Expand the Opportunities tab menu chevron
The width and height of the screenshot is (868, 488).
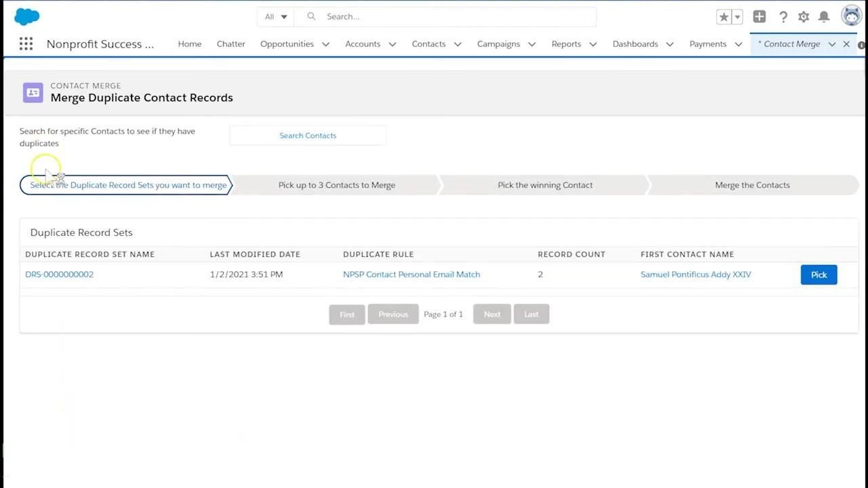[x=325, y=44]
